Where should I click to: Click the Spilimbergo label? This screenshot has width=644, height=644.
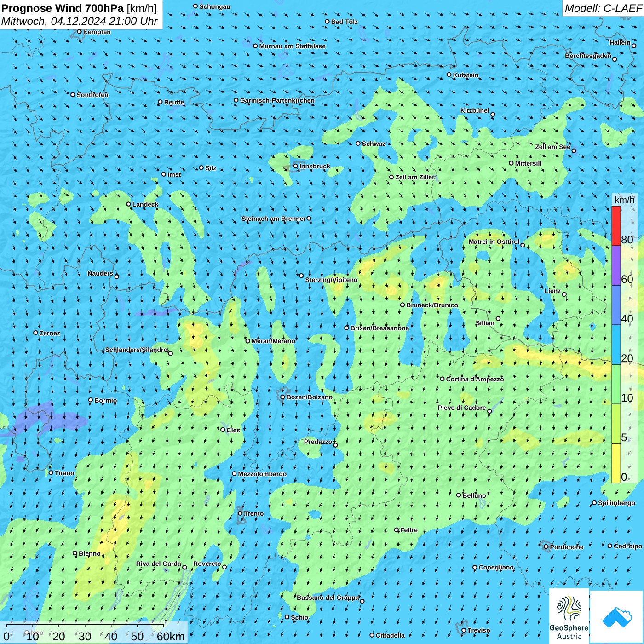[616, 503]
